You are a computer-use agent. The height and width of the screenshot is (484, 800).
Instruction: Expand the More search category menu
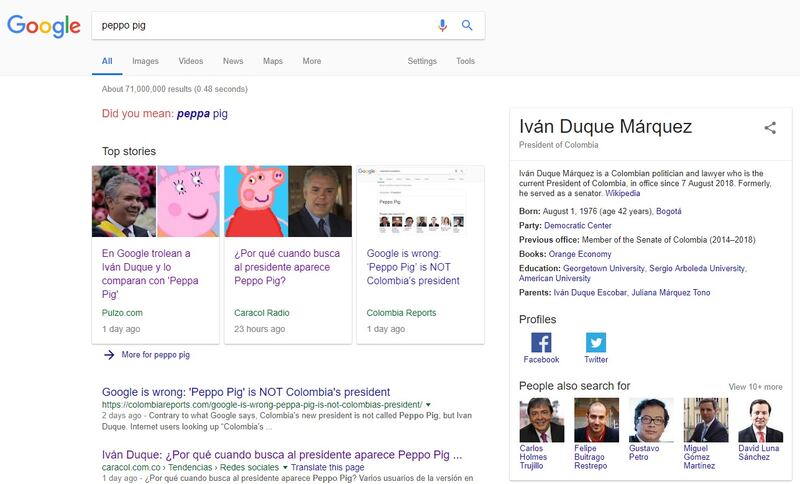tap(312, 61)
